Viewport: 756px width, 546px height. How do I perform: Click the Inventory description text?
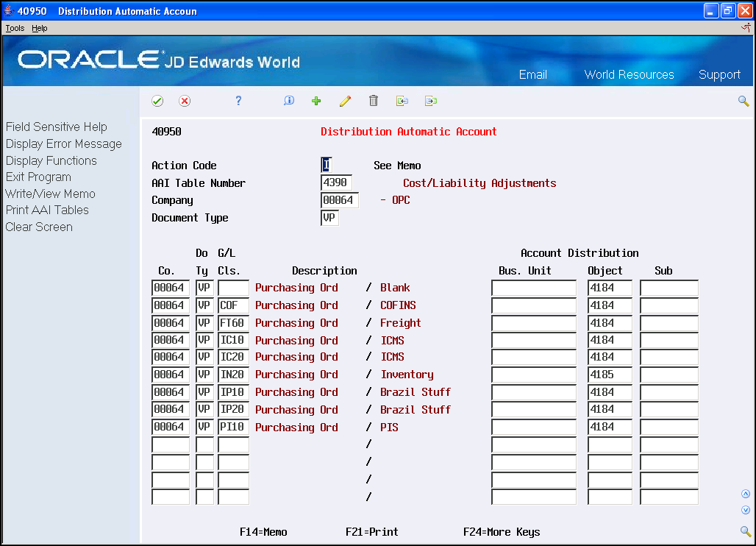[x=407, y=375]
